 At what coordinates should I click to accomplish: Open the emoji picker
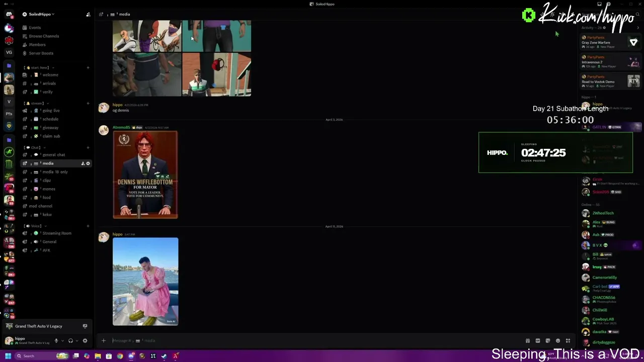pyautogui.click(x=558, y=340)
